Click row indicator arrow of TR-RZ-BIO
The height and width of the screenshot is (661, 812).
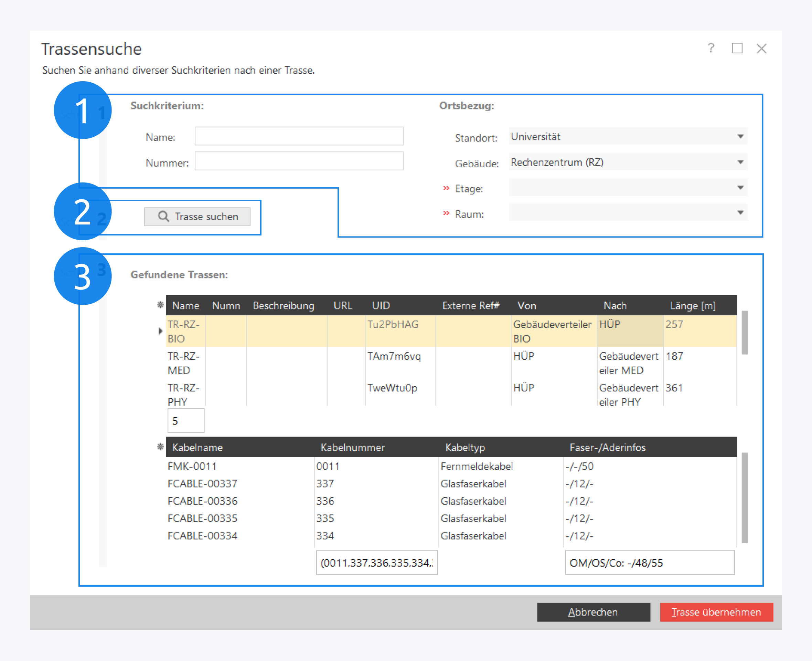coord(161,331)
